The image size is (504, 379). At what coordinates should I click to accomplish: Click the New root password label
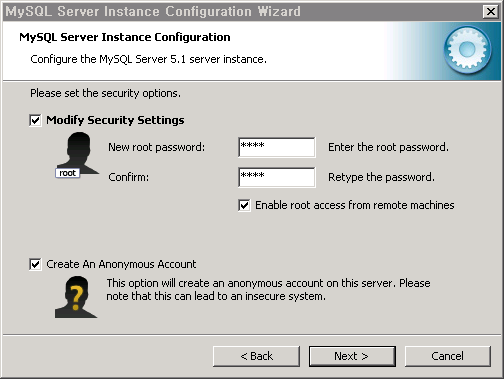[157, 147]
